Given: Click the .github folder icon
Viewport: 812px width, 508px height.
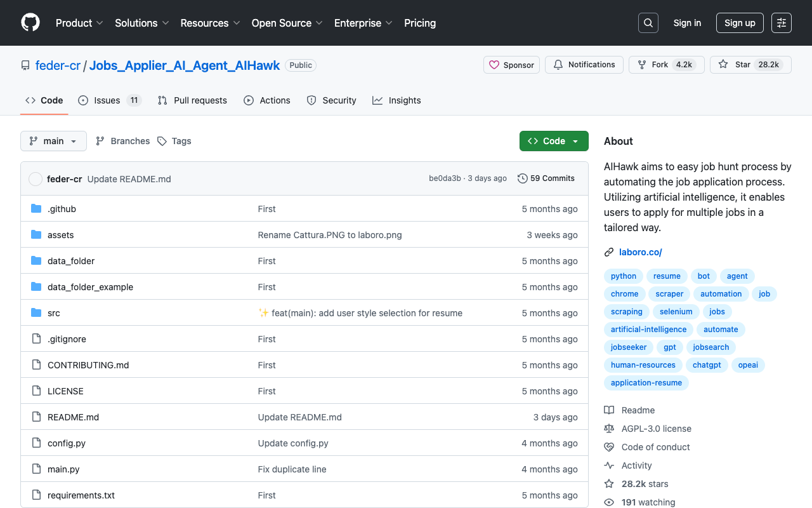Looking at the screenshot, I should (36, 209).
